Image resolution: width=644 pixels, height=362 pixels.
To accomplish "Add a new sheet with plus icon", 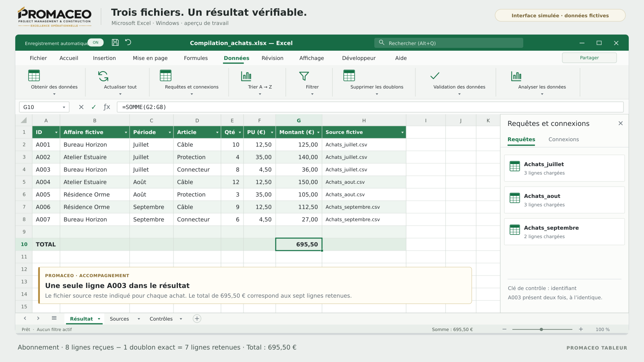I will pos(197,319).
